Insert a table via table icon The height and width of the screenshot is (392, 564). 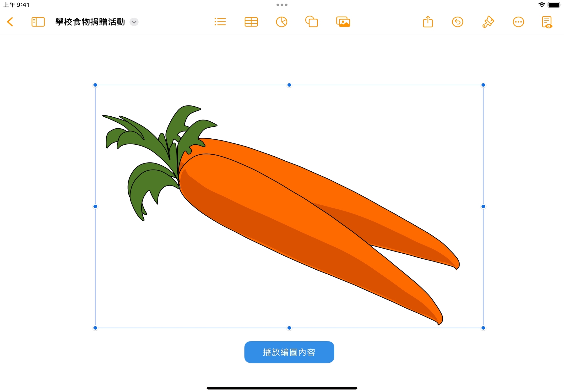click(251, 22)
